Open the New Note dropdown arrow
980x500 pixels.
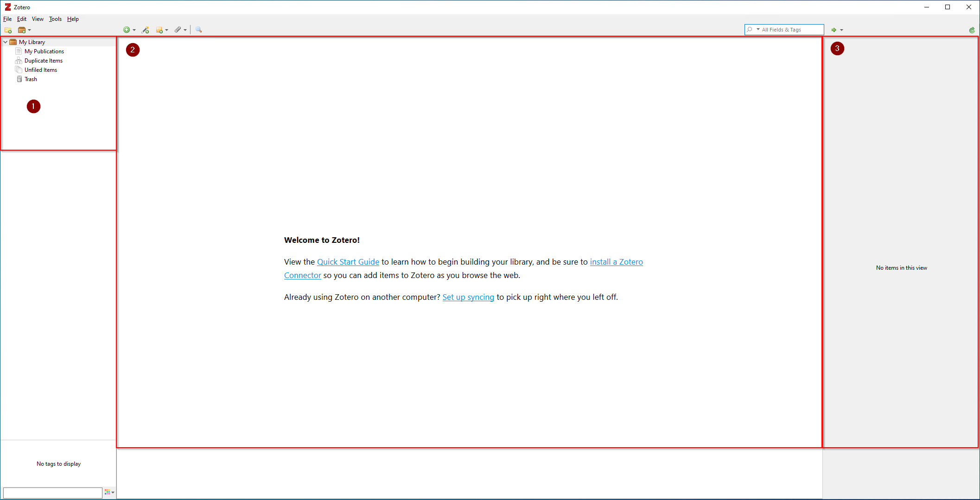coord(166,30)
